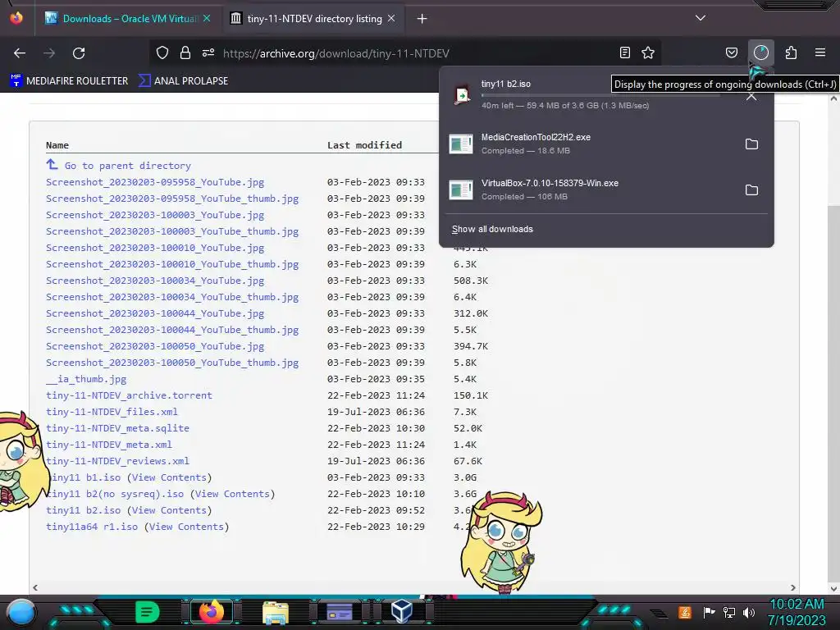The width and height of the screenshot is (840, 630).
Task: Open the purple window app in taskbar
Action: coord(339,612)
